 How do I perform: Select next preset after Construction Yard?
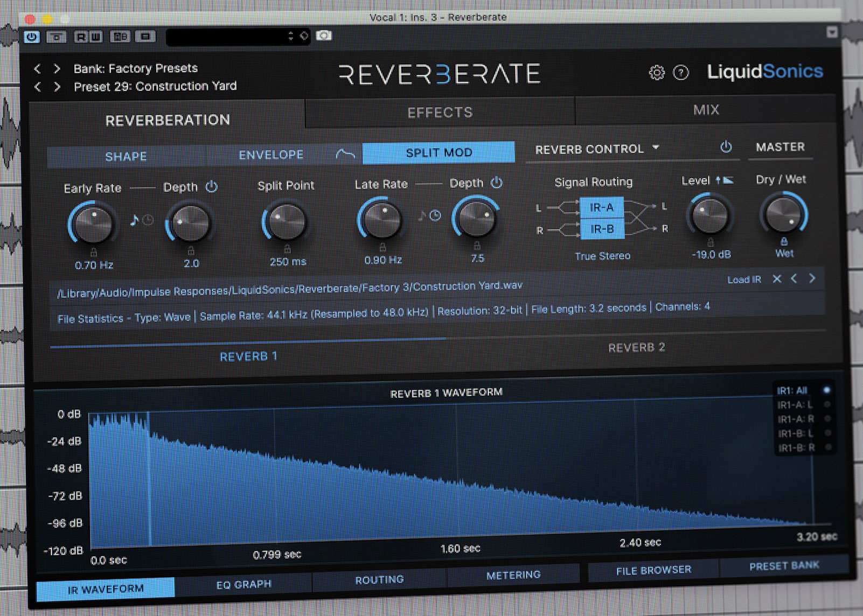coord(57,87)
